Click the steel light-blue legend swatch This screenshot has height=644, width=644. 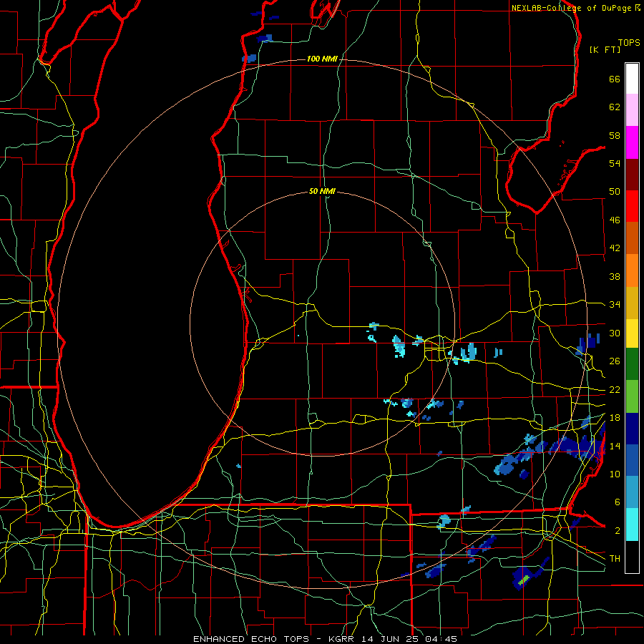coord(632,492)
